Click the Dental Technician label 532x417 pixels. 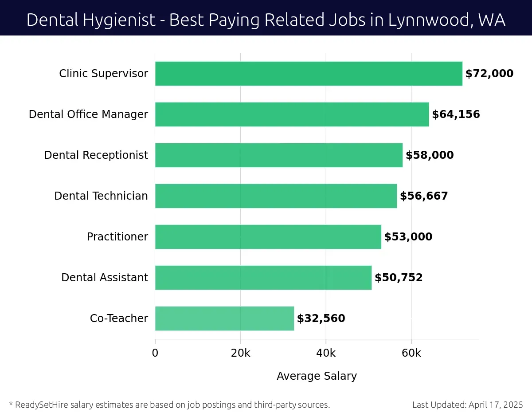[x=101, y=196]
